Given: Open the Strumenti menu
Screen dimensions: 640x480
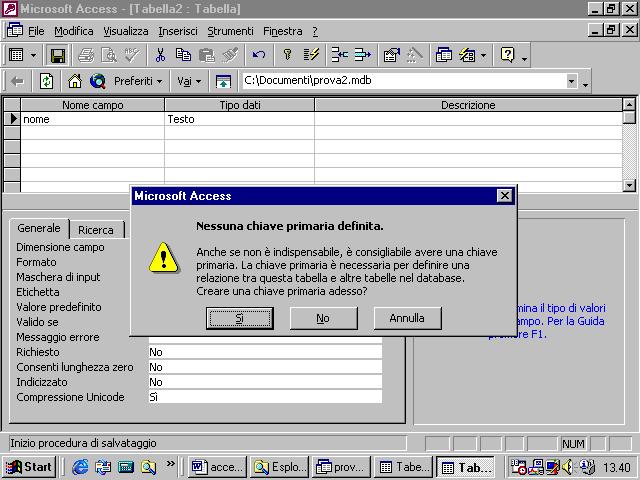Looking at the screenshot, I should tap(230, 31).
